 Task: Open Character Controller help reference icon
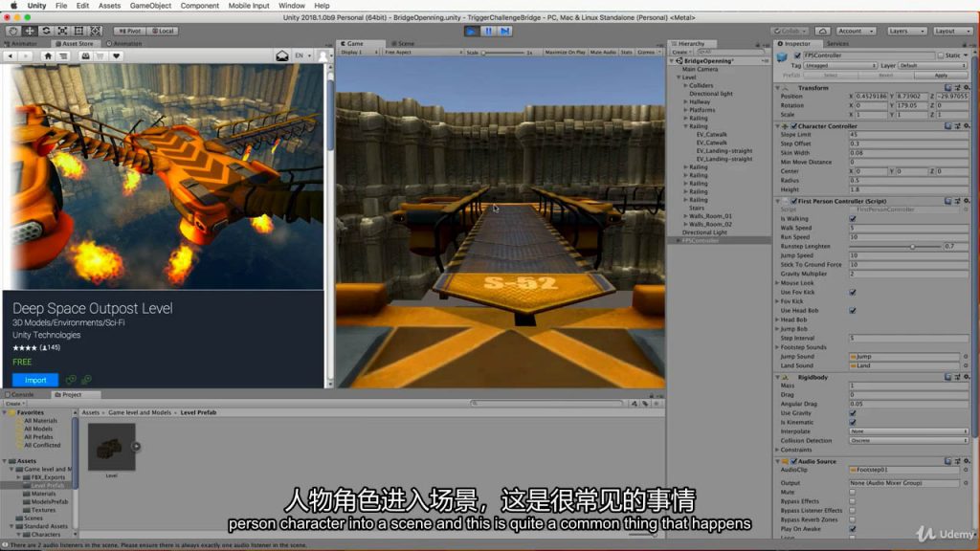(948, 126)
